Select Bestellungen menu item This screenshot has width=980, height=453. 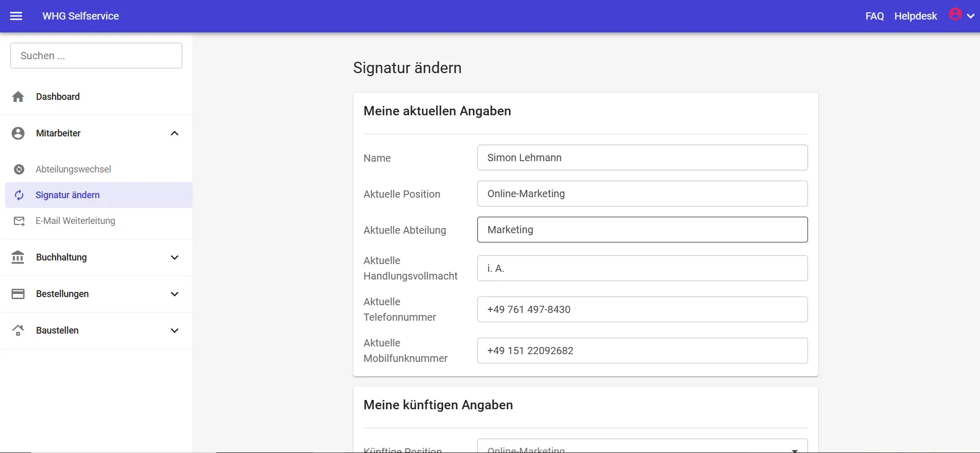[96, 294]
